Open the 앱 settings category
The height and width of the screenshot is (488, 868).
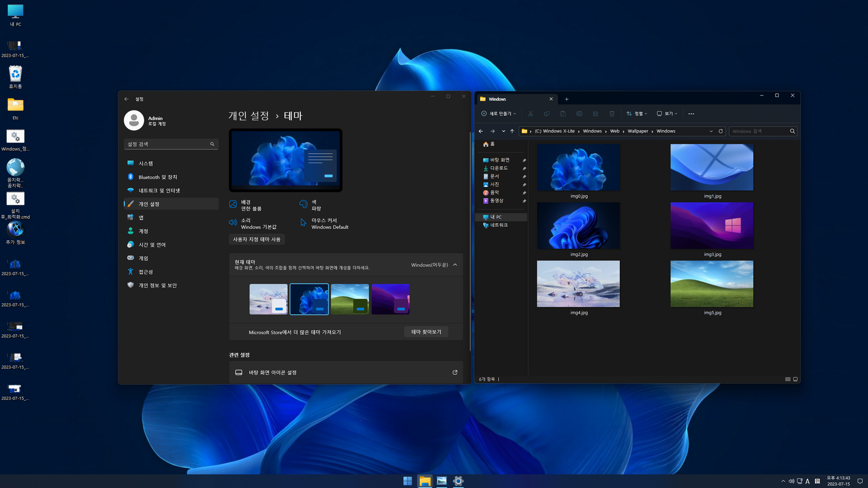point(171,217)
